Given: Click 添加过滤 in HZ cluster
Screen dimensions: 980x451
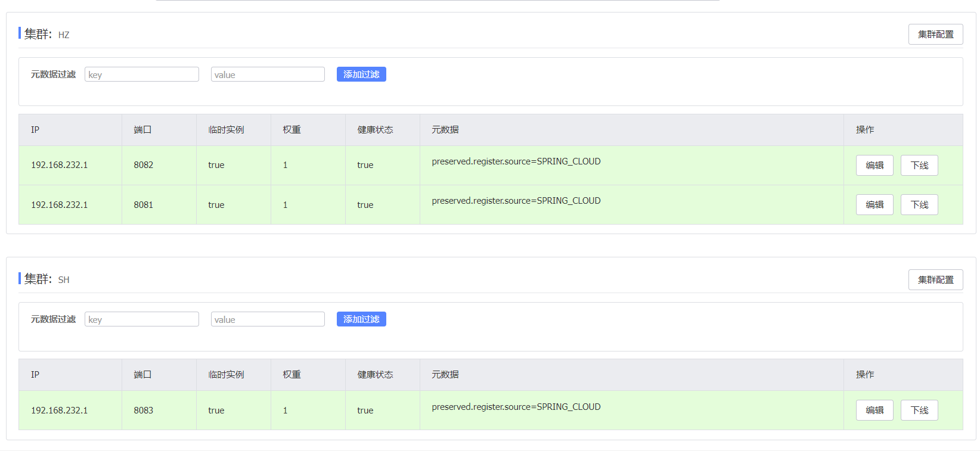Looking at the screenshot, I should point(361,74).
